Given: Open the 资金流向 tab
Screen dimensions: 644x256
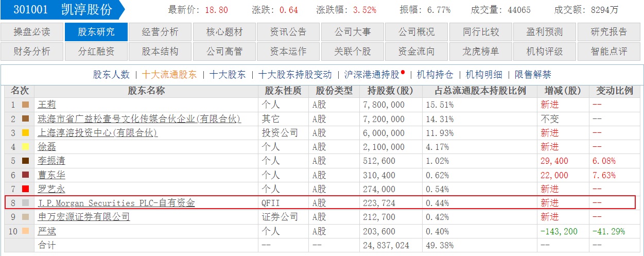Looking at the screenshot, I should (416, 52).
